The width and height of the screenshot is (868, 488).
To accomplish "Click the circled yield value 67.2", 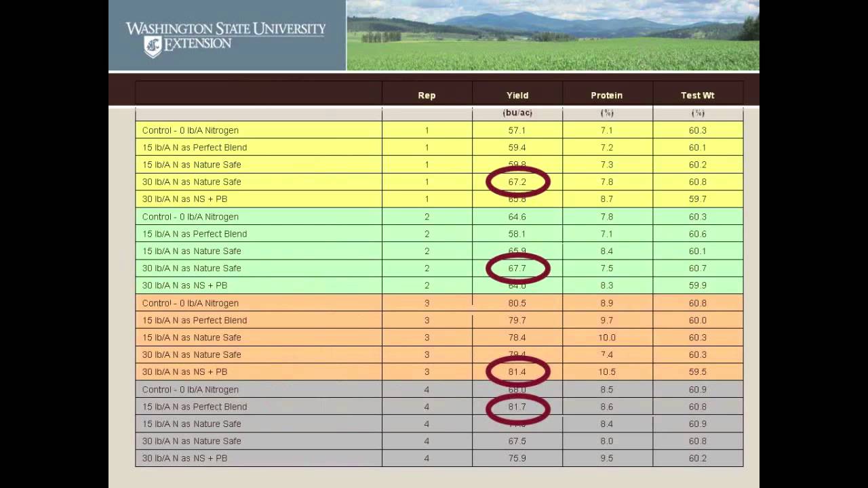I will (517, 182).
